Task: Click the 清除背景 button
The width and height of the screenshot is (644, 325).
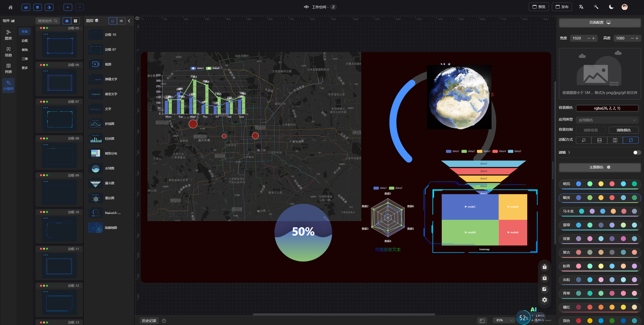Action: coord(591,130)
